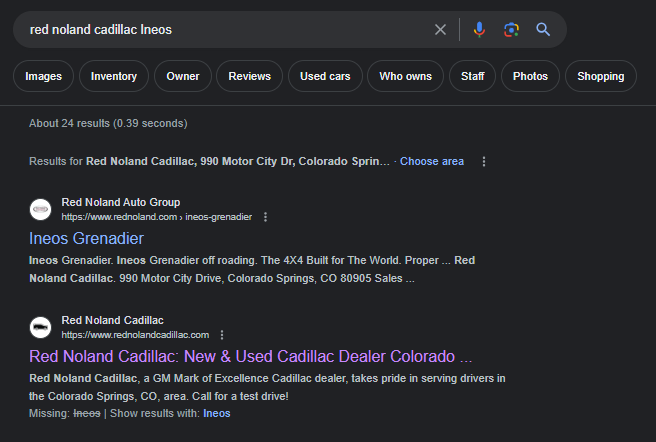Select the Inventory filter chip
This screenshot has width=656, height=442.
pyautogui.click(x=114, y=76)
